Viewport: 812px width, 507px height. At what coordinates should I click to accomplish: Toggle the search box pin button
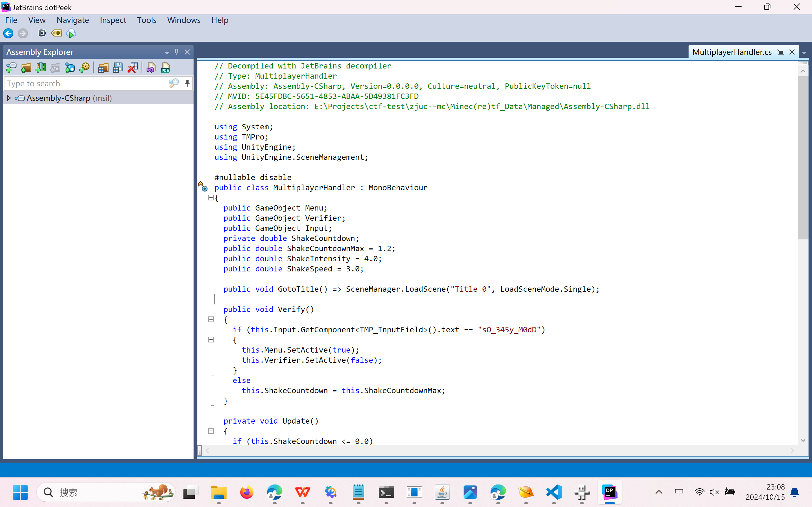(187, 83)
